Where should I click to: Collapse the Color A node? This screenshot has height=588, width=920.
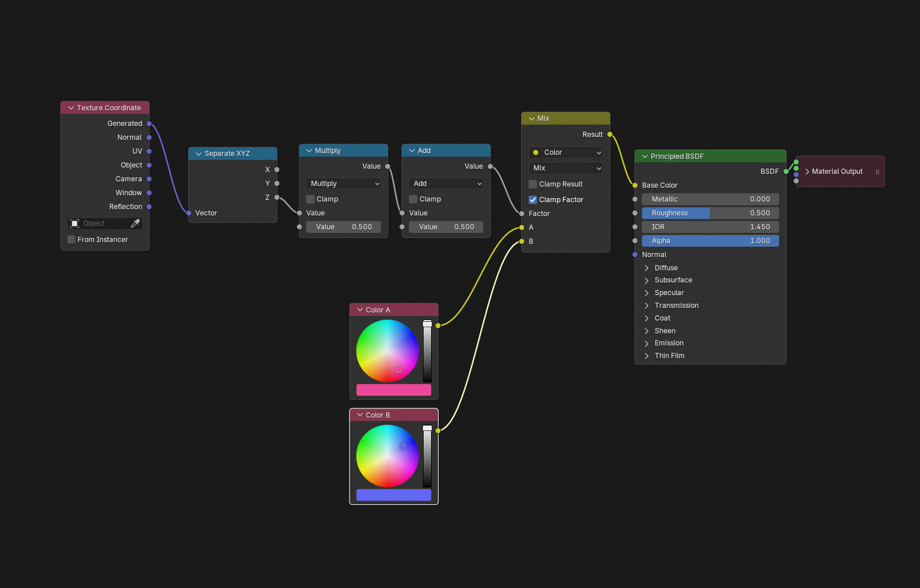pyautogui.click(x=360, y=310)
